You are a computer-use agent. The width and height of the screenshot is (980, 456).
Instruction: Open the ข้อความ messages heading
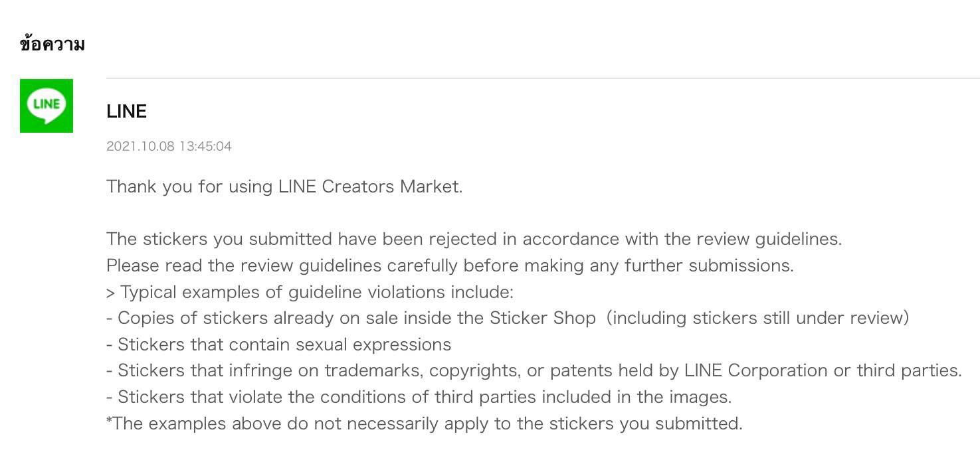point(52,44)
